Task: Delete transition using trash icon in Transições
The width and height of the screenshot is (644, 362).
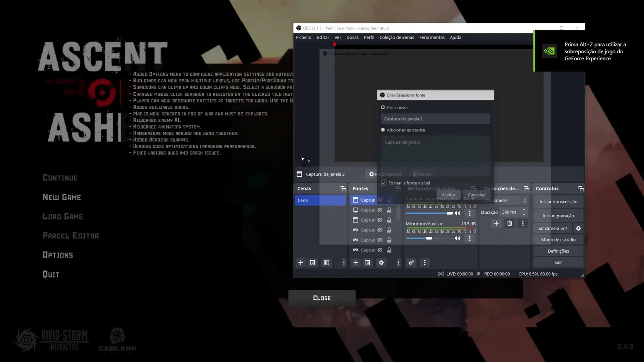Action: [509, 223]
